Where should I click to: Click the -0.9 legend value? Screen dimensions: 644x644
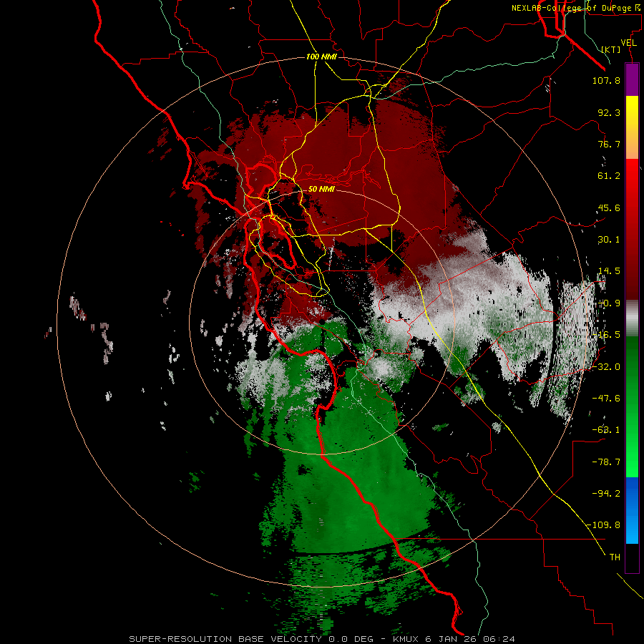pyautogui.click(x=610, y=303)
